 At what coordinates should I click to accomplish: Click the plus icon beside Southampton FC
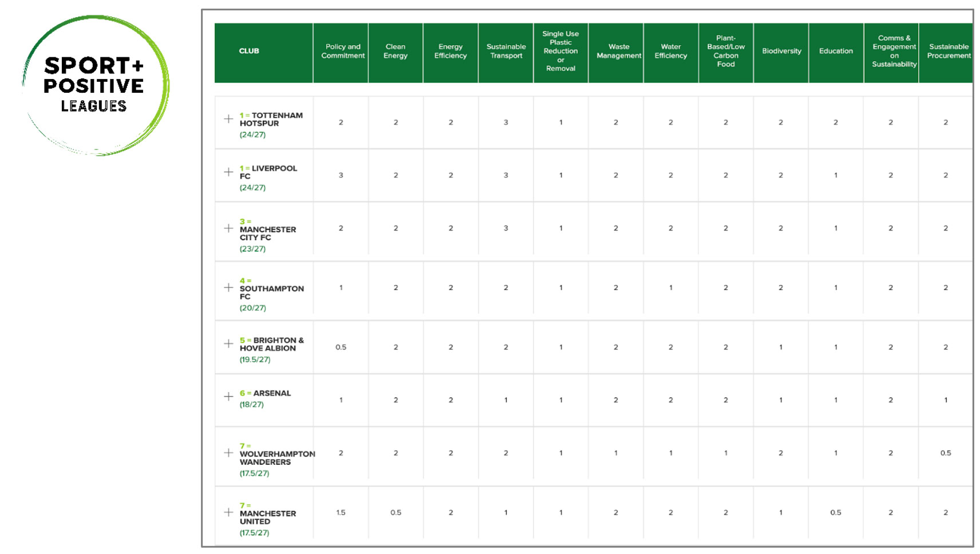click(x=228, y=287)
